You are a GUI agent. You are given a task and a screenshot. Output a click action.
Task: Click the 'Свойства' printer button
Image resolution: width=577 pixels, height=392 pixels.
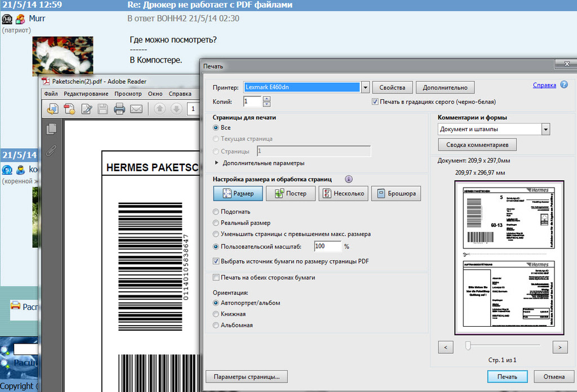click(x=392, y=87)
